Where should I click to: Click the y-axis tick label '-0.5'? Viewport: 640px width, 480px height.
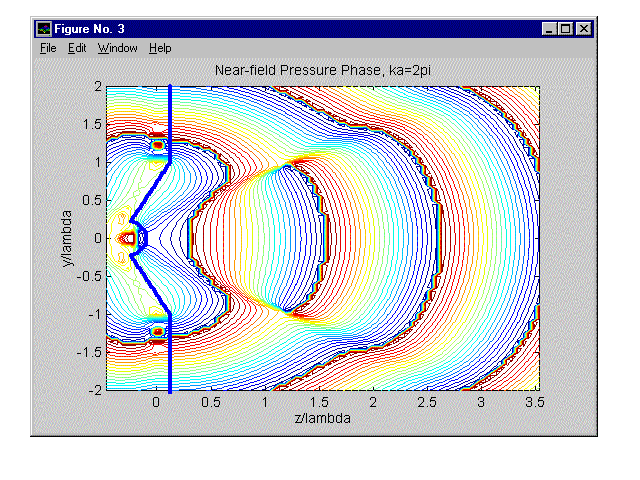(89, 276)
